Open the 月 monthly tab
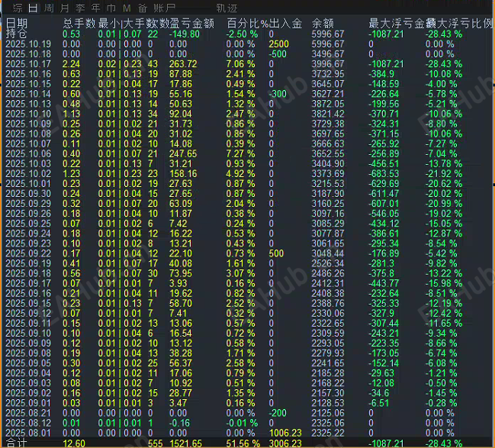 [x=64, y=8]
